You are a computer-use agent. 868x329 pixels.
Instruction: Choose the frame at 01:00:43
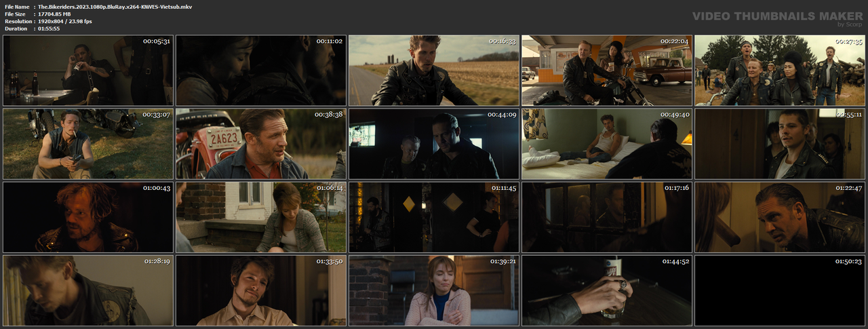tap(88, 217)
